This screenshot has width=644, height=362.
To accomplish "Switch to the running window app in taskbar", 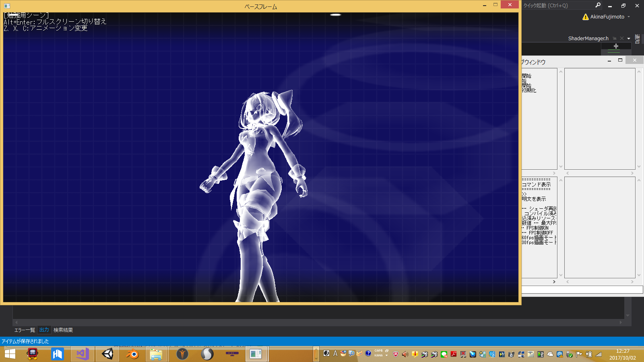I will click(256, 354).
